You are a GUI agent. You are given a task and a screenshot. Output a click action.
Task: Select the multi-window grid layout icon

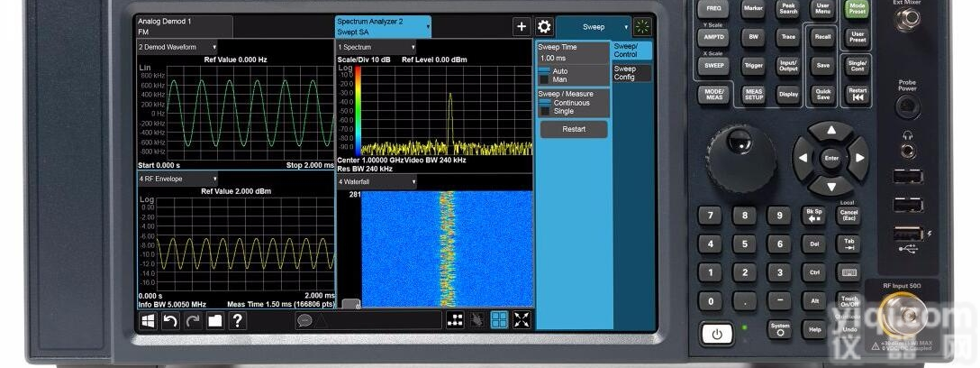coord(499,320)
